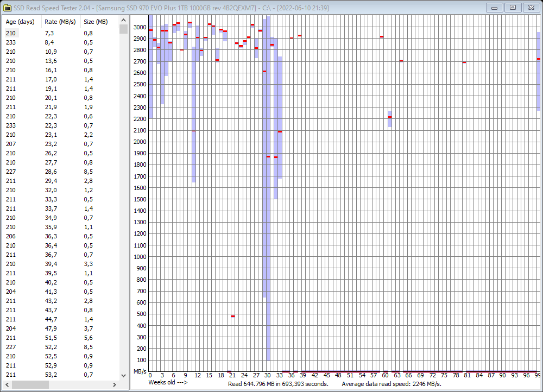Select row with rate 19,1 MB/s
This screenshot has height=392, width=543.
pyautogui.click(x=61, y=88)
